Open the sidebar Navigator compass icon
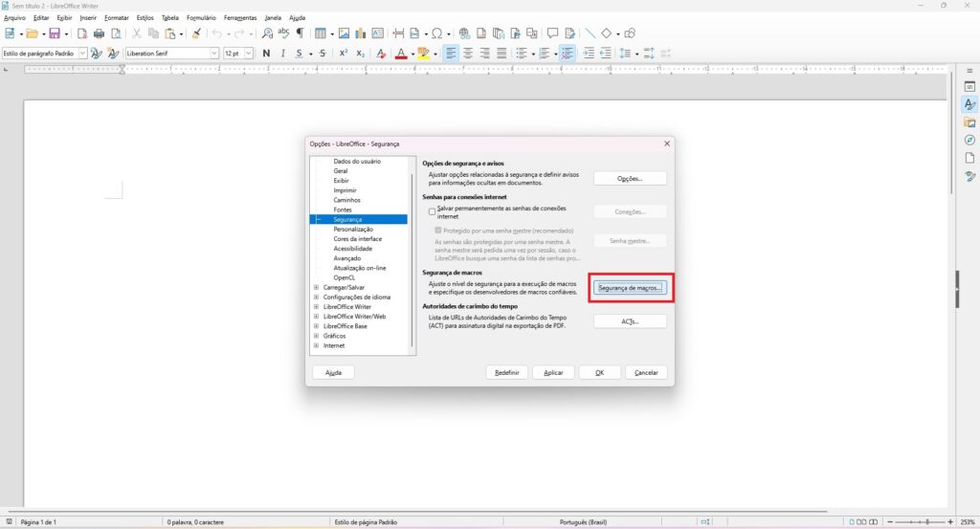980x529 pixels. pos(969,140)
